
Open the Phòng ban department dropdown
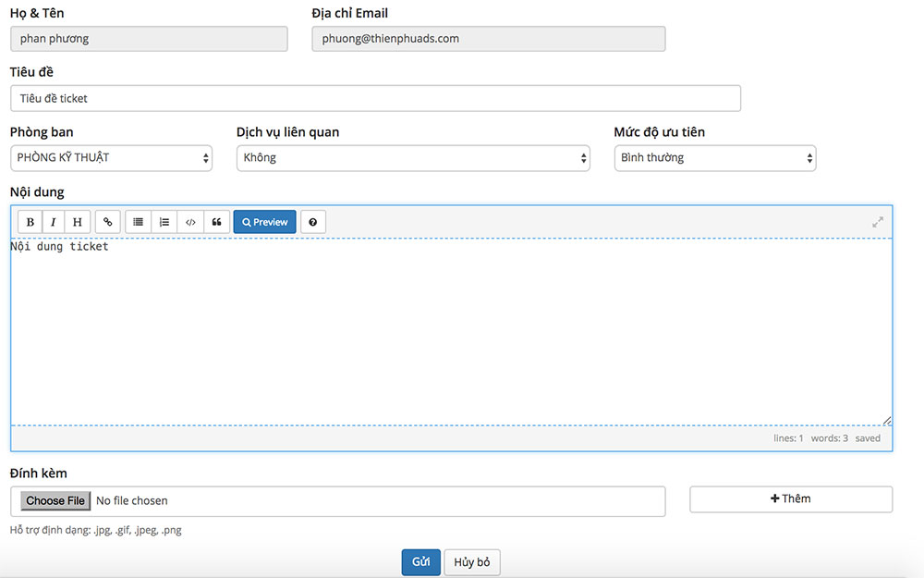111,158
